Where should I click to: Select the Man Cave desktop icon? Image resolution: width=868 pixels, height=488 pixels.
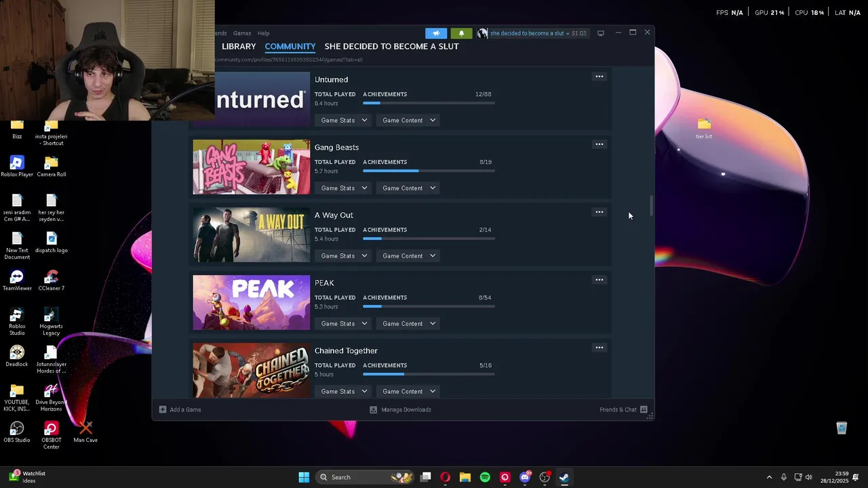tap(85, 432)
